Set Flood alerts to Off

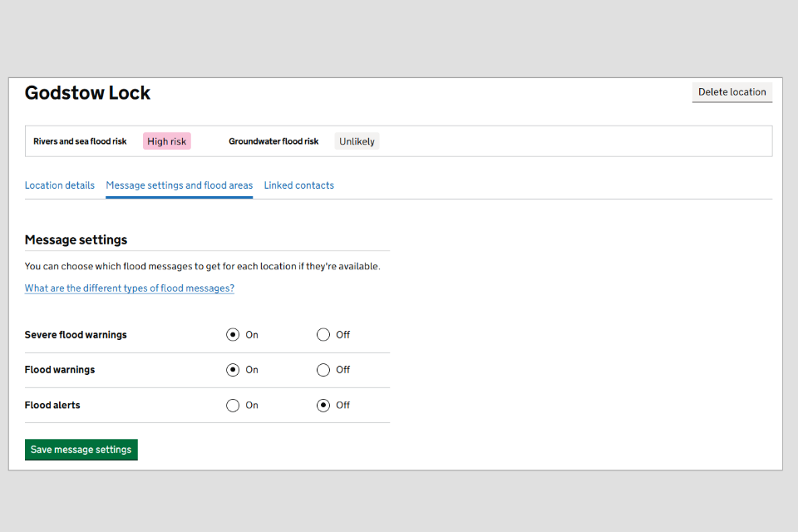tap(323, 406)
